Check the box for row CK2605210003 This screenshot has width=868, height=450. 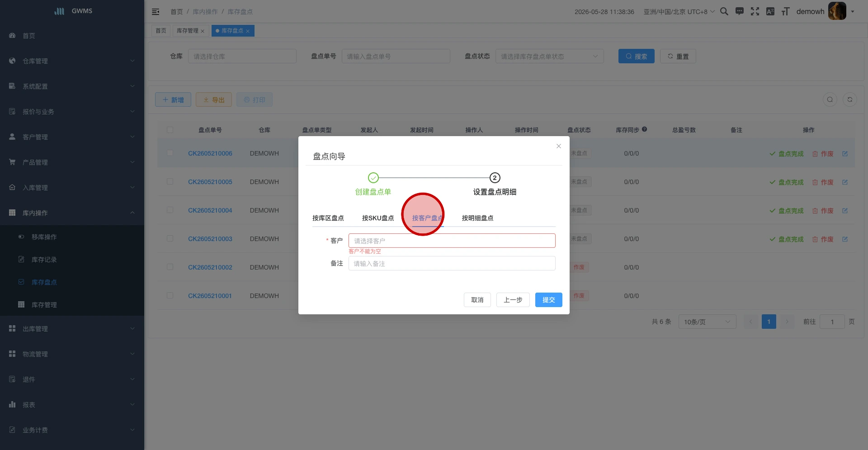(170, 239)
